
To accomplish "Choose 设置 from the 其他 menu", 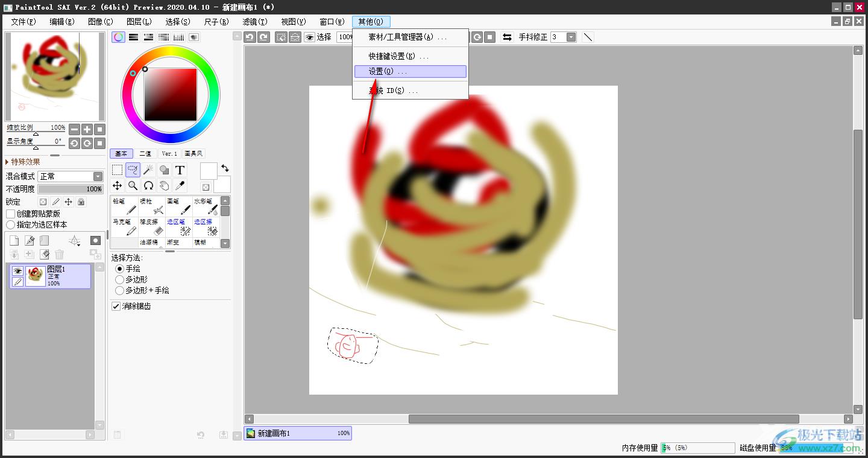I will [x=410, y=71].
